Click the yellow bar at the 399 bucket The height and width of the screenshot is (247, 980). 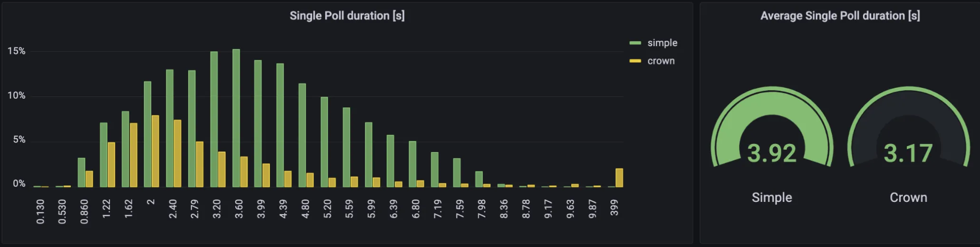619,178
